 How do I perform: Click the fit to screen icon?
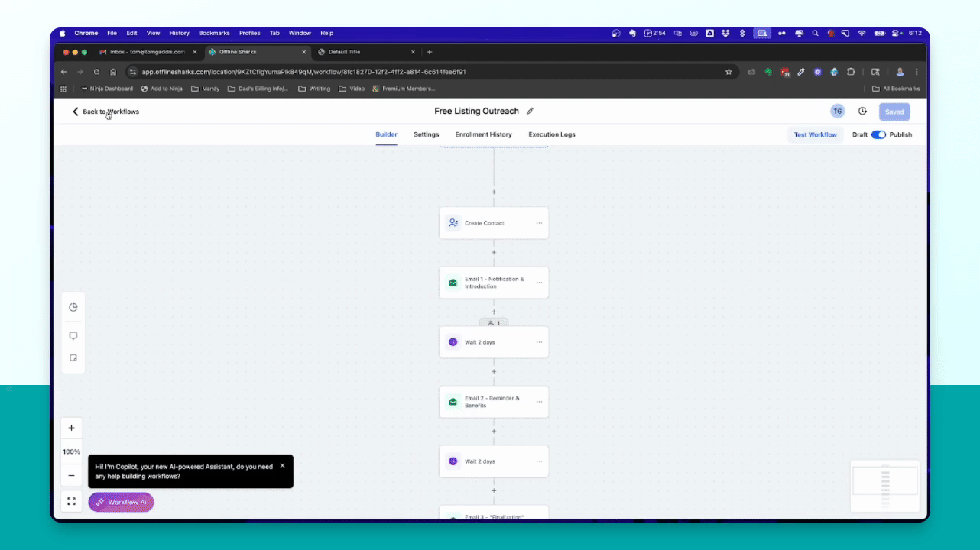point(72,502)
